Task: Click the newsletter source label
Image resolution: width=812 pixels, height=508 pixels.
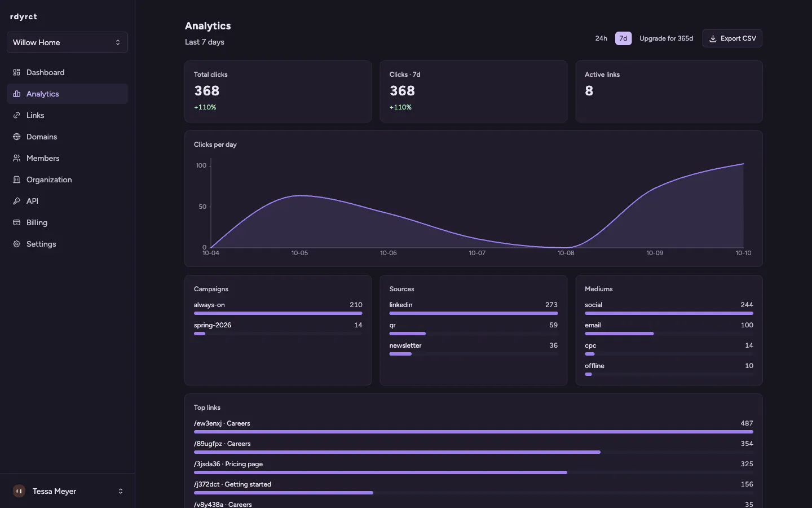Action: pos(405,345)
